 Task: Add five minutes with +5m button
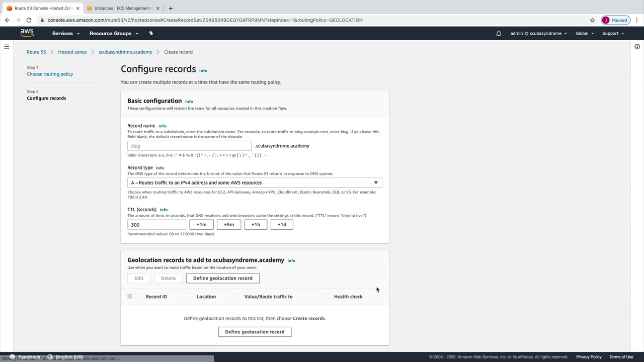[229, 225]
